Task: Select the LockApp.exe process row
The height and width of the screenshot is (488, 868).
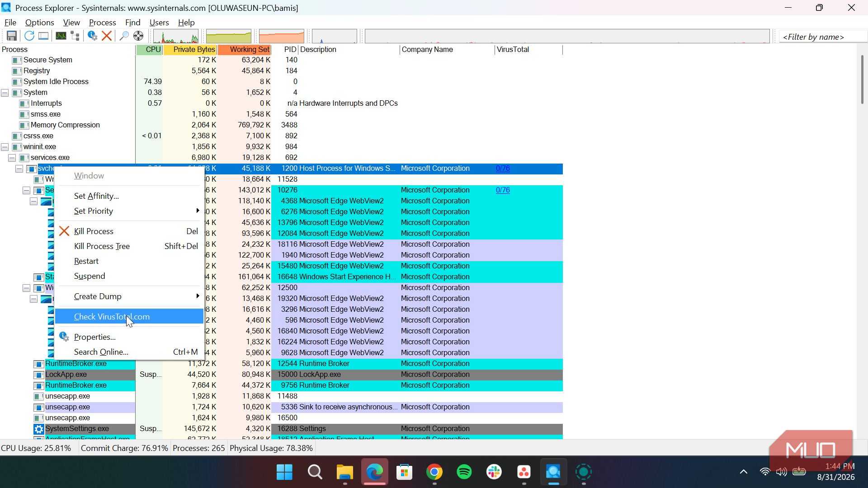Action: pyautogui.click(x=281, y=375)
